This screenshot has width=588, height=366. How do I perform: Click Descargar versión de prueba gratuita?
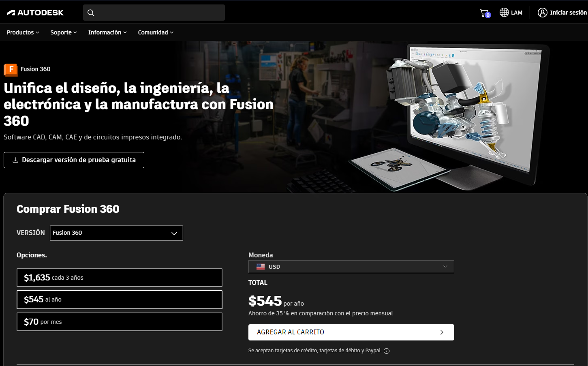point(74,160)
